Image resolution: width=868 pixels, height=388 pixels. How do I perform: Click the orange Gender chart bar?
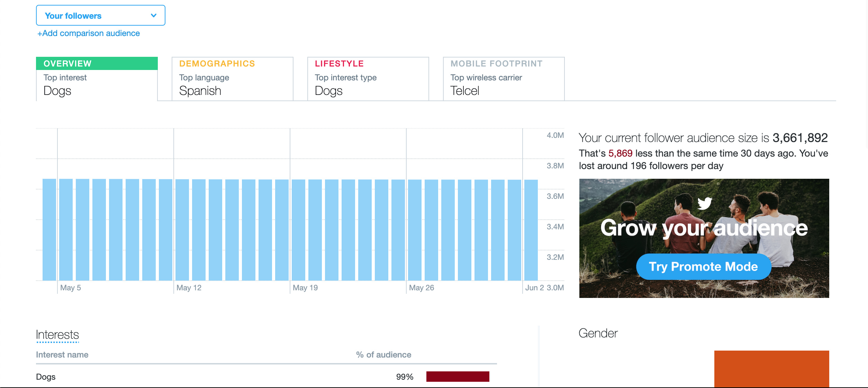click(772, 369)
